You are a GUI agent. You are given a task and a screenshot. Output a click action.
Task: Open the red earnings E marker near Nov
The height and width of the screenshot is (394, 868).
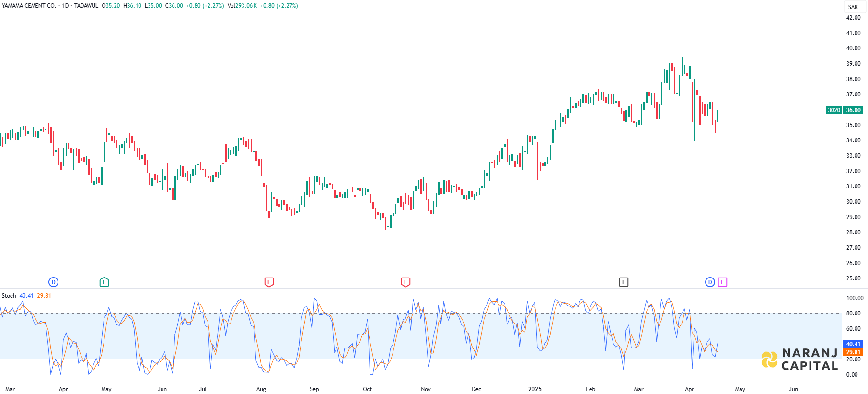click(405, 282)
